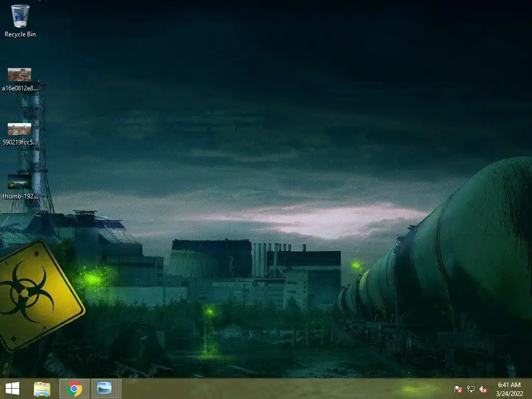The height and width of the screenshot is (399, 532).
Task: Switch to Google Chrome in the taskbar
Action: pos(74,389)
